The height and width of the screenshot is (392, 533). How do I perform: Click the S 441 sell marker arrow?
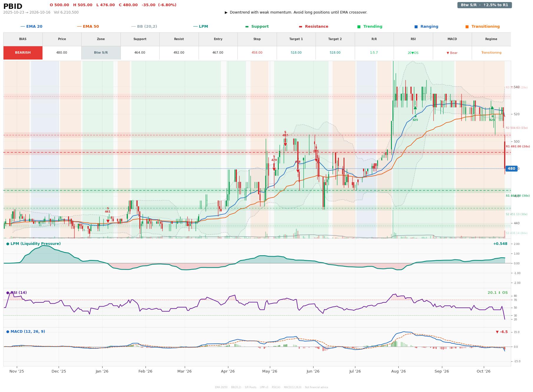pyautogui.click(x=108, y=221)
